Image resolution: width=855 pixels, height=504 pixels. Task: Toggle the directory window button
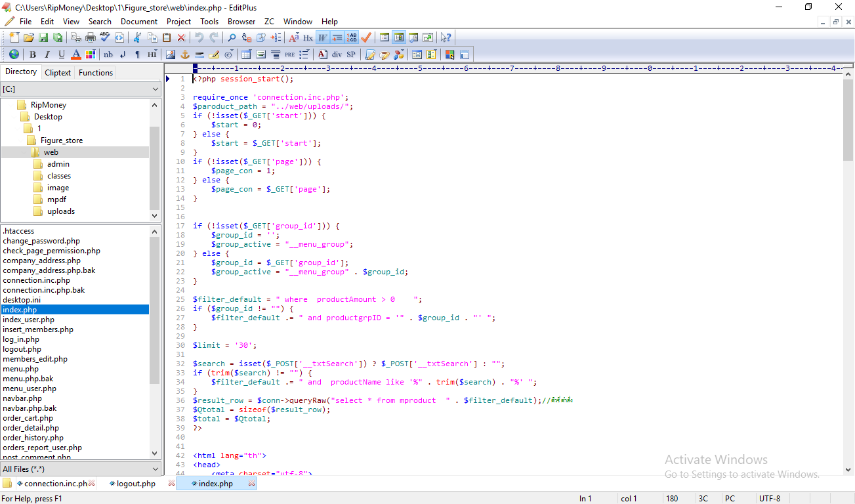coord(399,37)
